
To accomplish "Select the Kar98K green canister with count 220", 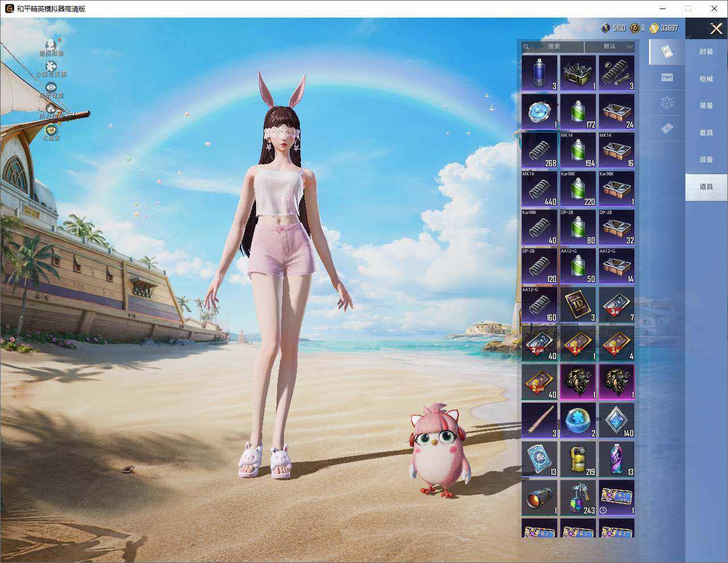I will (578, 189).
